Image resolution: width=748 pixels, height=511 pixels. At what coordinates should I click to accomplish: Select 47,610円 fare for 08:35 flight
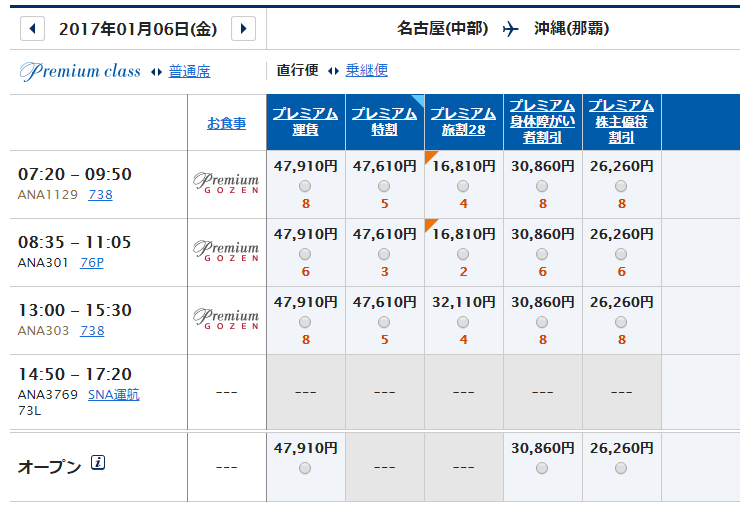384,254
